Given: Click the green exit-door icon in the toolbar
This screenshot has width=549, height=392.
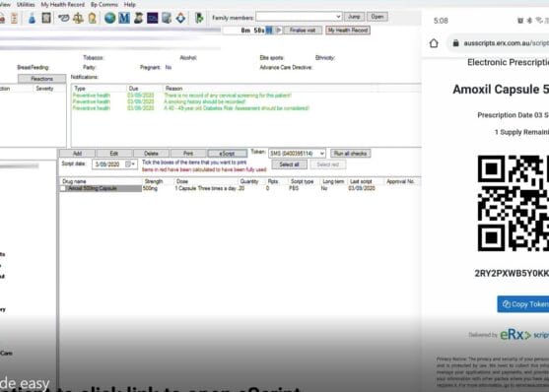Looking at the screenshot, I should pyautogui.click(x=199, y=18).
